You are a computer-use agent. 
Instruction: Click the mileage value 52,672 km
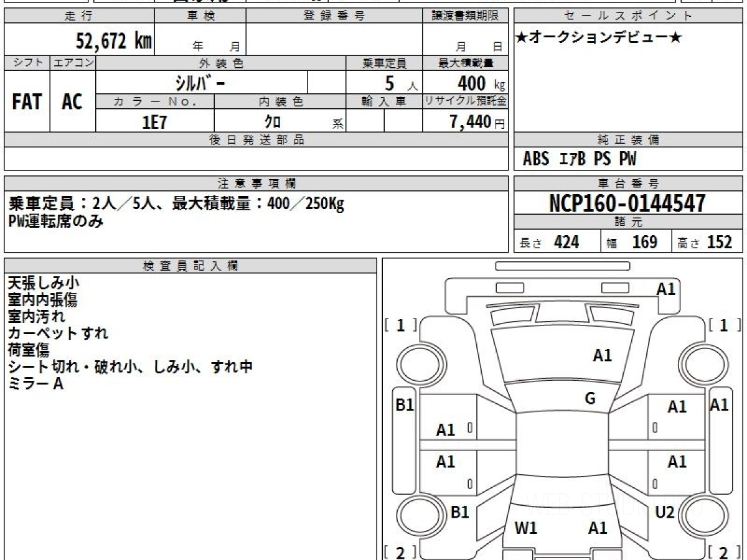(114, 41)
